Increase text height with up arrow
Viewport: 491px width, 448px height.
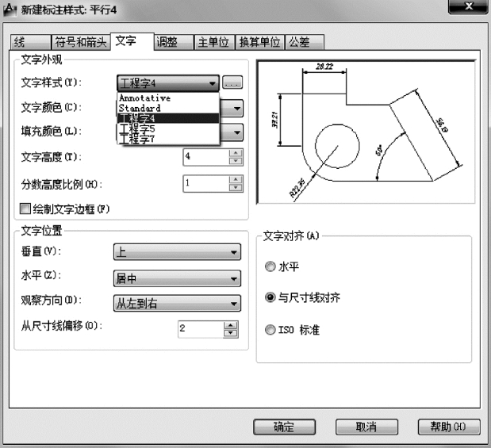pos(234,152)
